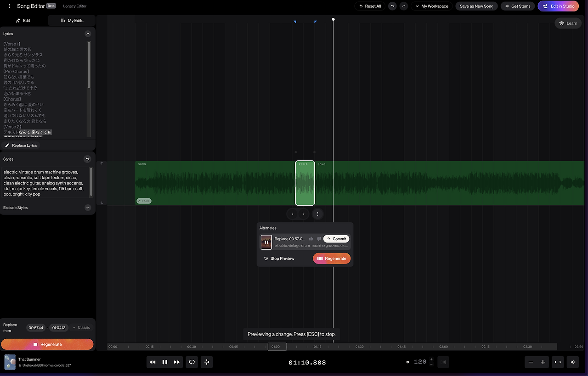Click the undo arrow in top toolbar
Viewport: 588px width, 376px height.
point(392,6)
